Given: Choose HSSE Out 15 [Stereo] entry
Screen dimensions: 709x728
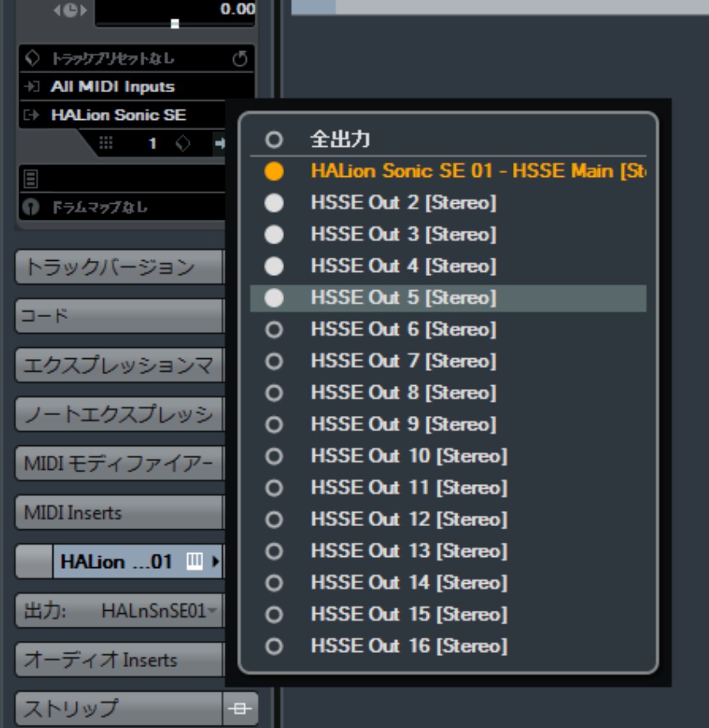Looking at the screenshot, I should click(448, 614).
